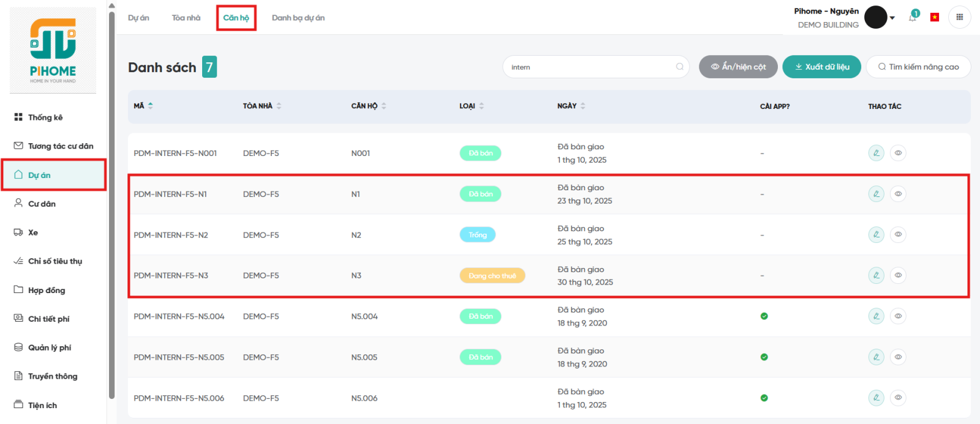Click the PiHome logo

pos(53,50)
